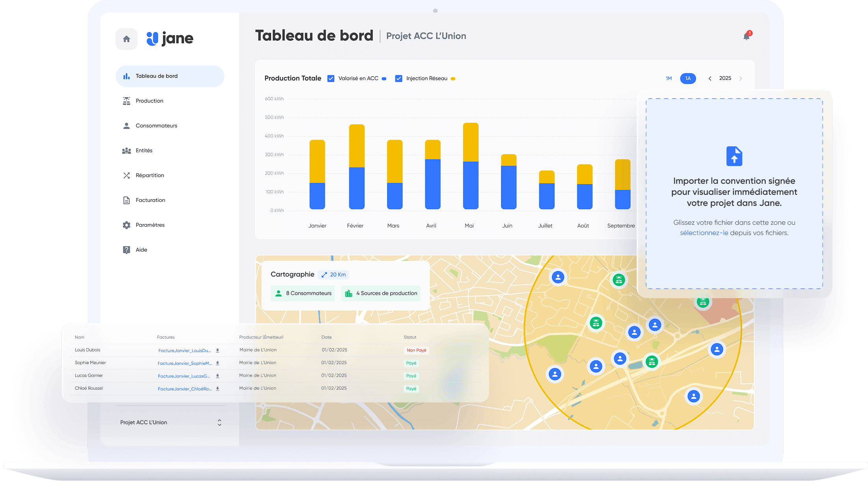
Task: Expand the Projet ACC L'Union project selector
Action: (x=219, y=422)
